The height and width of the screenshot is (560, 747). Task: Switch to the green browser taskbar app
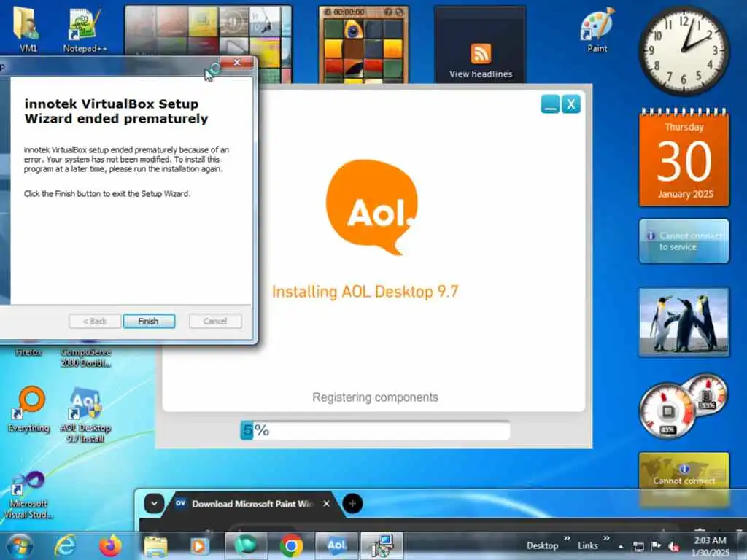pos(246,545)
